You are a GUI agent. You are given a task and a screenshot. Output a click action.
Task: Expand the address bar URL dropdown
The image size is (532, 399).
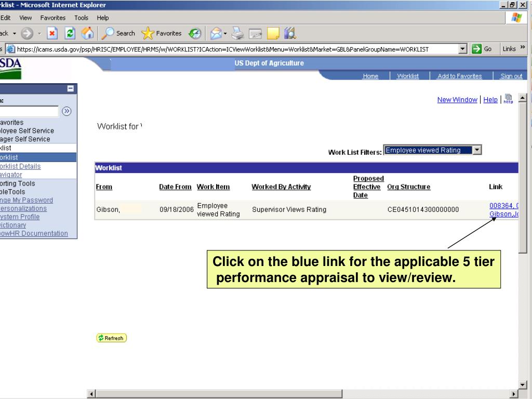pos(462,49)
